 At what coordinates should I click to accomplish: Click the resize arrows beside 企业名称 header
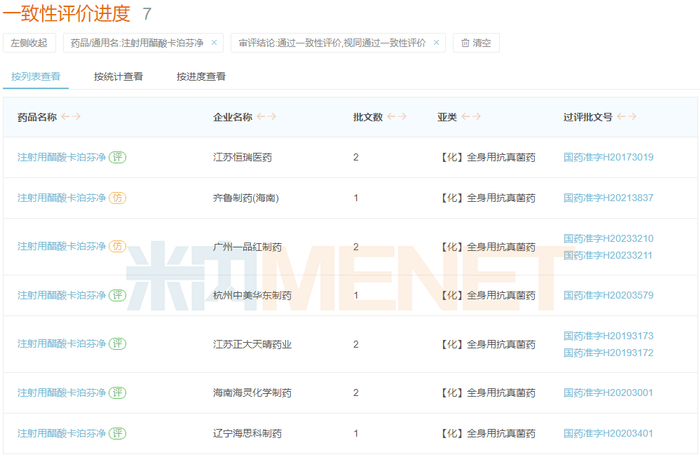tap(267, 116)
